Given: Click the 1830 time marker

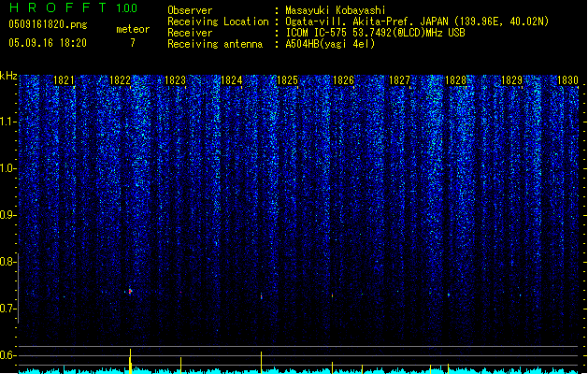Looking at the screenshot, I should tap(567, 80).
